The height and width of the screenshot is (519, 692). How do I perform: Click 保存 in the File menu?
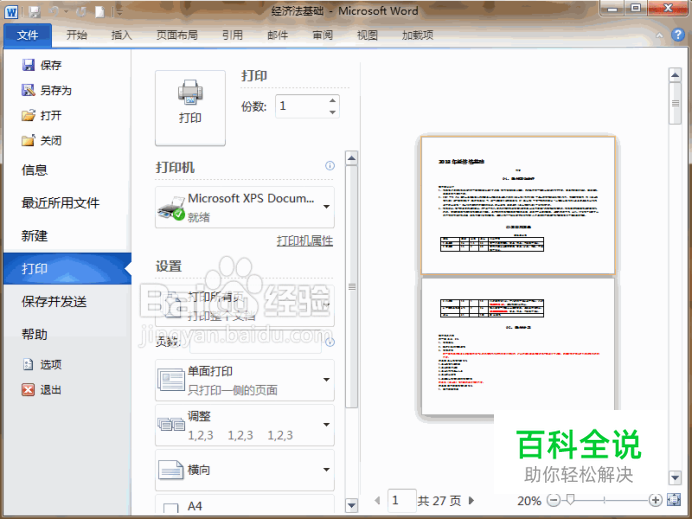point(42,65)
